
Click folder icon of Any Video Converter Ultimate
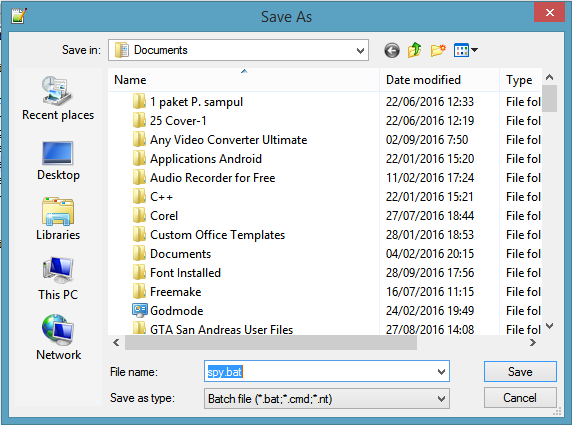tap(139, 139)
